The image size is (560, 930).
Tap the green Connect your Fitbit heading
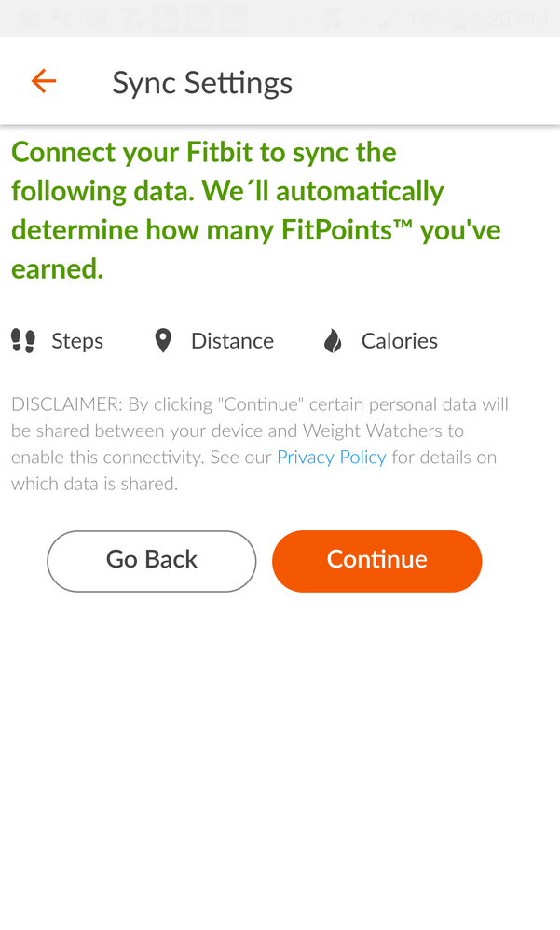click(x=256, y=210)
